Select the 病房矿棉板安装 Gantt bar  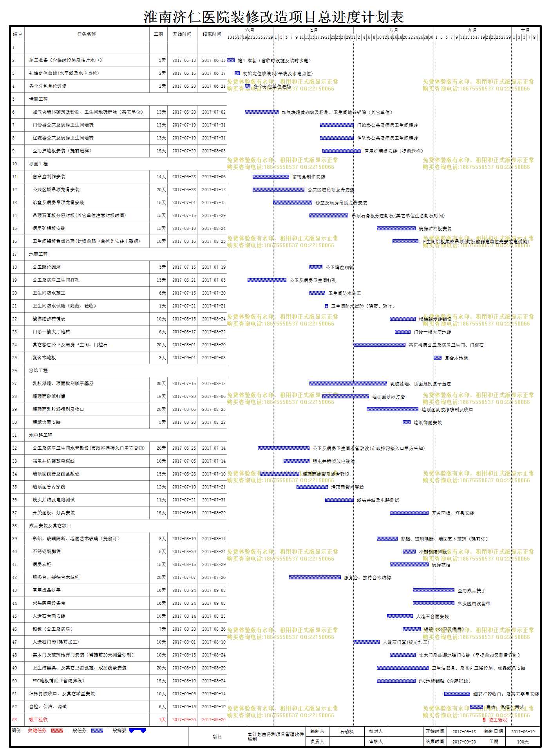click(396, 228)
